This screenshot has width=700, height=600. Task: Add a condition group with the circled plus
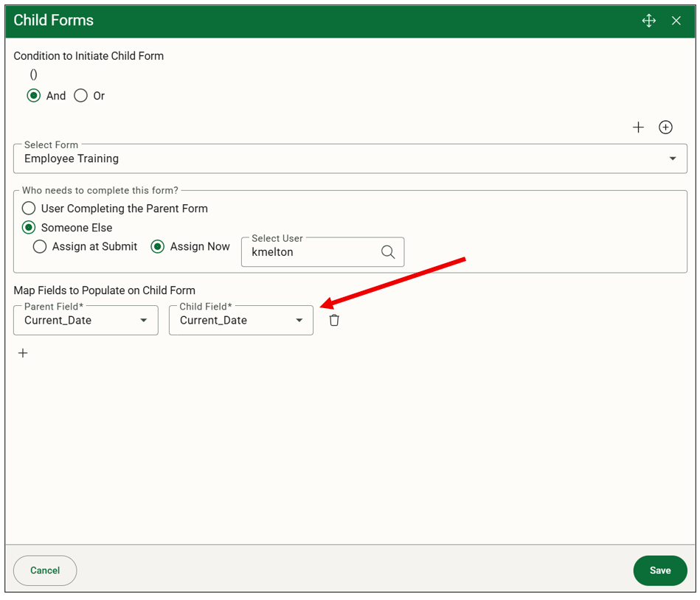(x=665, y=127)
